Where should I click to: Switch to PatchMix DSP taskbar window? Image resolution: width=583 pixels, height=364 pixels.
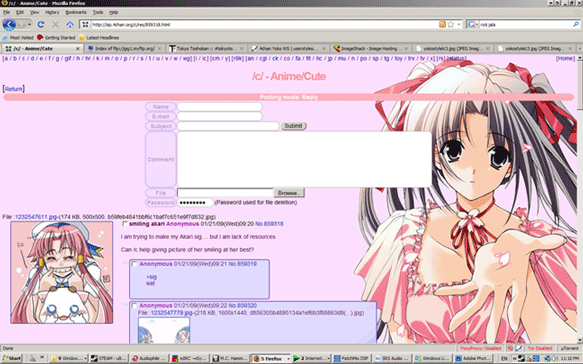tap(351, 358)
